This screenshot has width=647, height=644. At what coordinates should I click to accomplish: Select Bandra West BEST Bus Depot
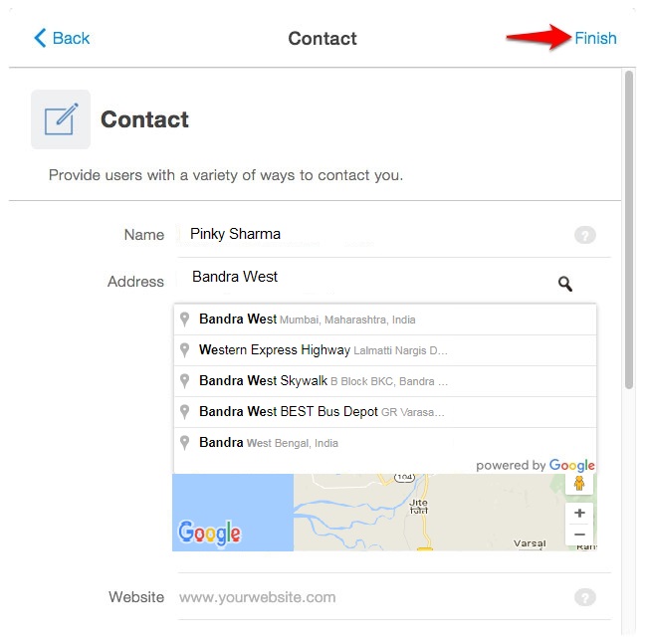[x=385, y=412]
